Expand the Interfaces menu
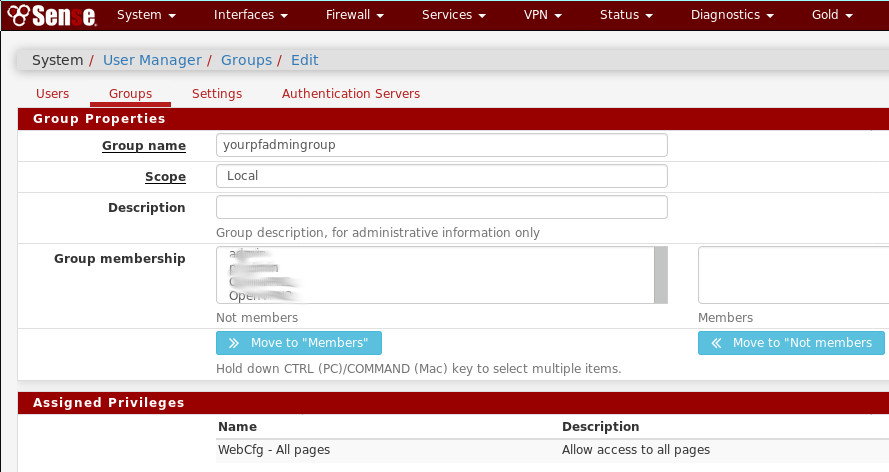This screenshot has width=889, height=472. pyautogui.click(x=251, y=15)
